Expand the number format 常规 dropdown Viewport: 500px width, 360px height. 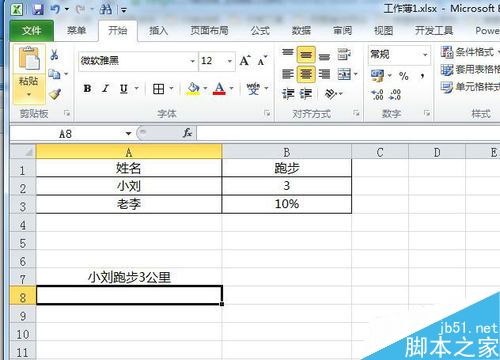pos(425,55)
